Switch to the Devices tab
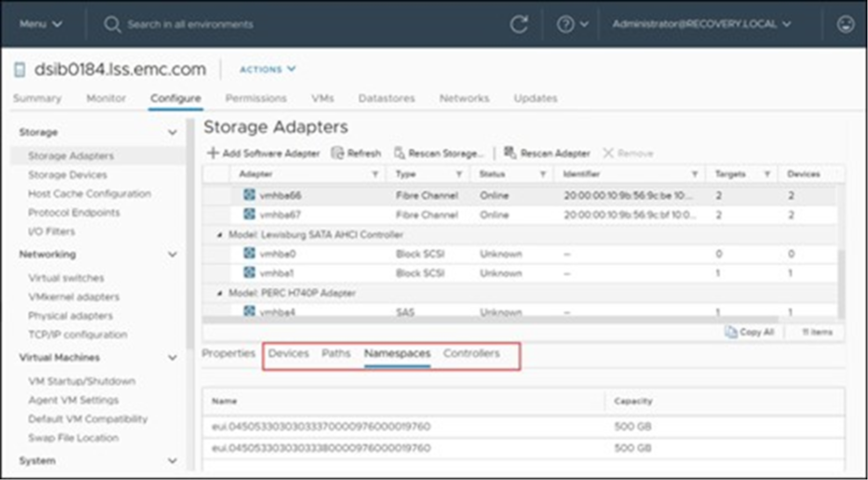Screen dimensions: 868x480 click(289, 353)
